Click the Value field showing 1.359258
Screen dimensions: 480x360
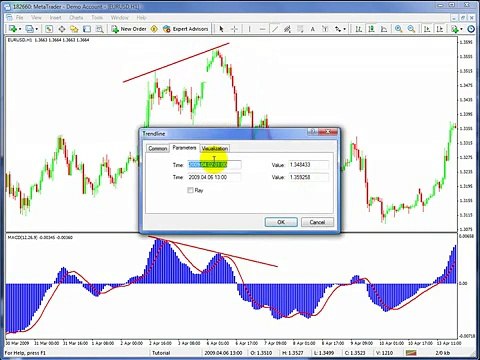[309, 177]
